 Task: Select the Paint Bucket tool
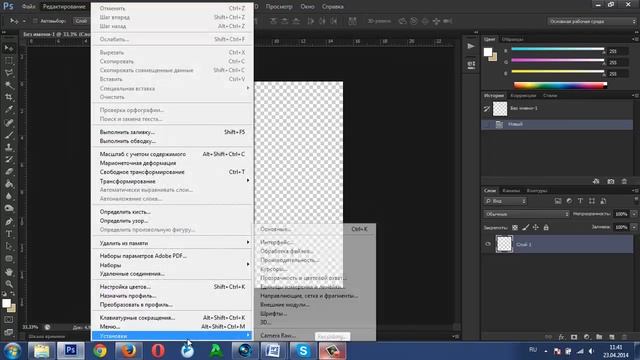coord(8,184)
